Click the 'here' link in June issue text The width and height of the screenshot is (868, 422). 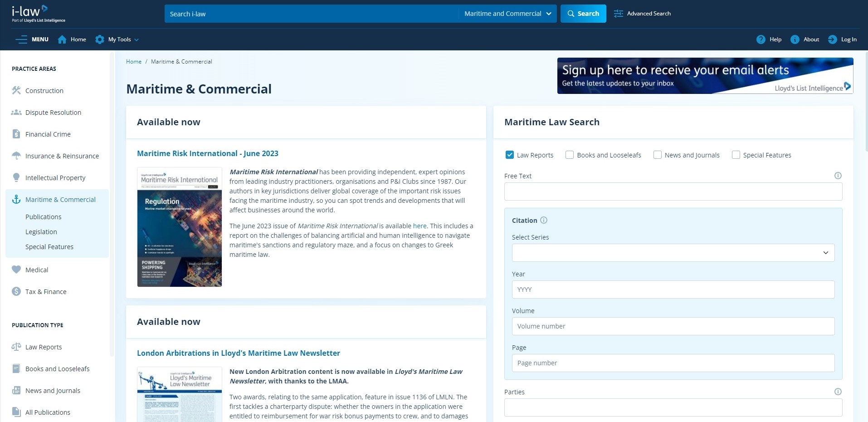(419, 226)
